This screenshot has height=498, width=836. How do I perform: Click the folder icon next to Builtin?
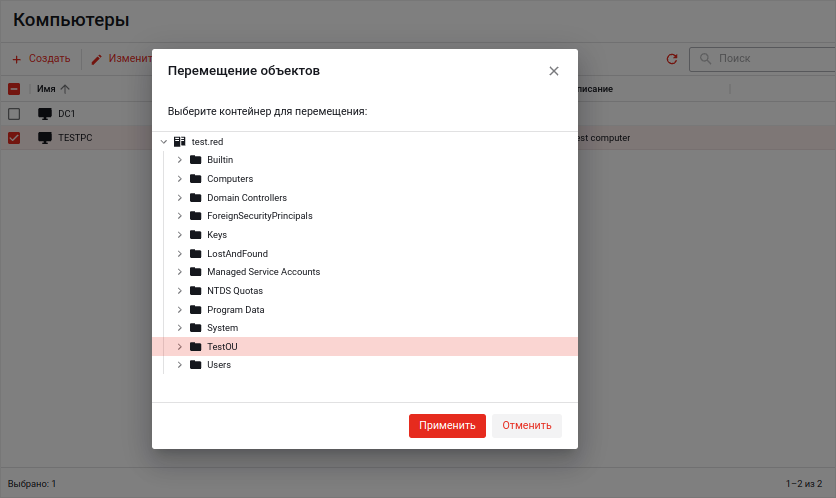[196, 160]
